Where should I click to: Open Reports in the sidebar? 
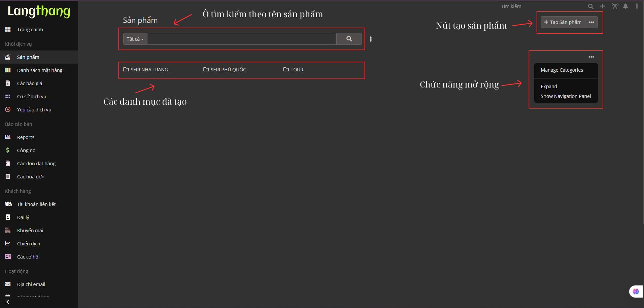[26, 137]
